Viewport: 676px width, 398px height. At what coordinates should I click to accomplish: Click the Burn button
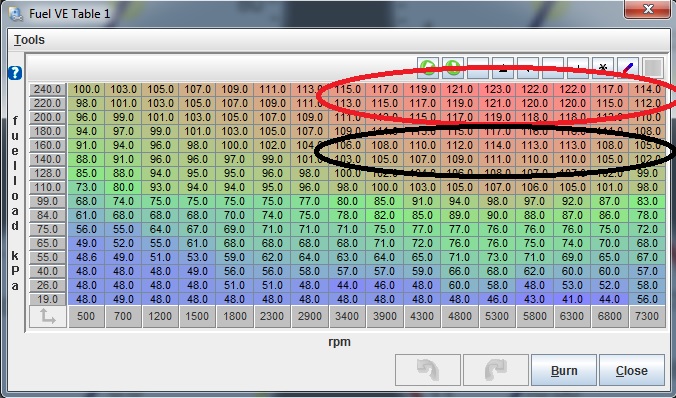564,370
